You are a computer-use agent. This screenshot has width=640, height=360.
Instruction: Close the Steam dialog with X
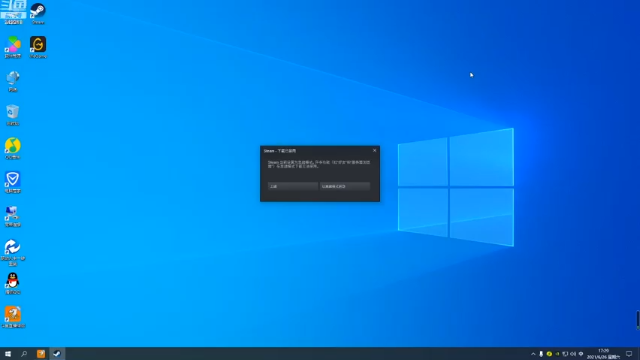(x=374, y=151)
